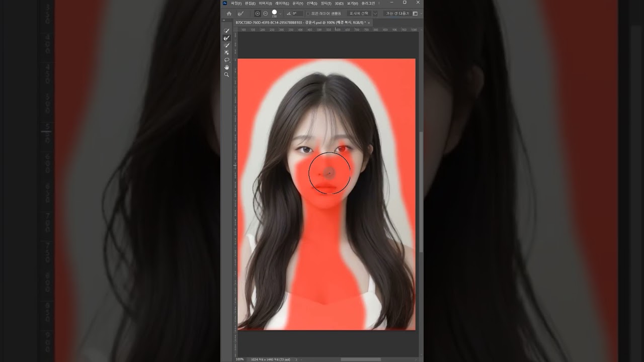The width and height of the screenshot is (644, 362).
Task: Switch to the 강윤서.psd document tab
Action: click(301, 23)
